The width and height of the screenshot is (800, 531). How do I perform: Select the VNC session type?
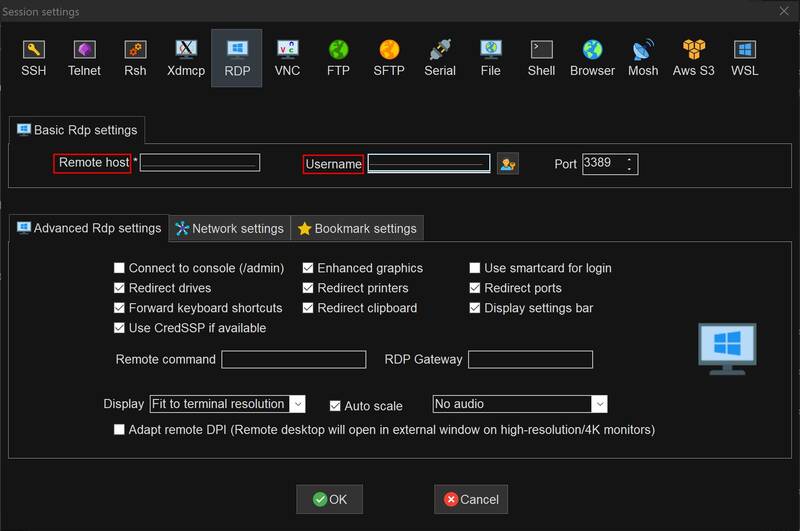287,58
